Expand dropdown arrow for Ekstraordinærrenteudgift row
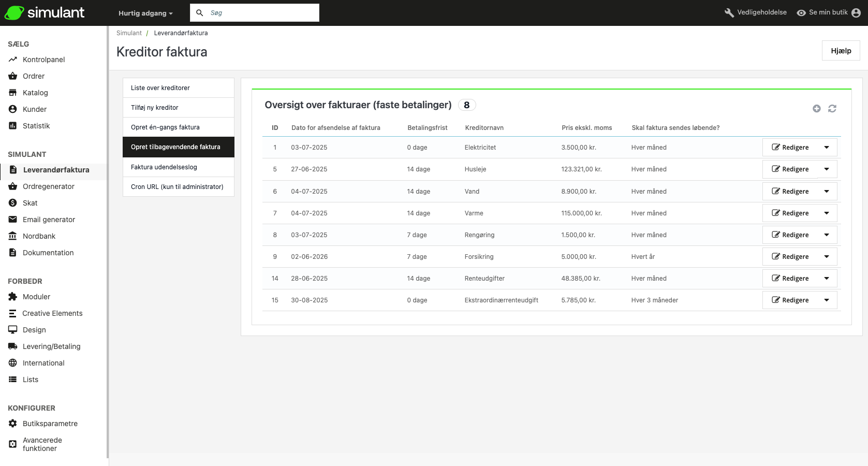Image resolution: width=868 pixels, height=466 pixels. click(x=827, y=300)
